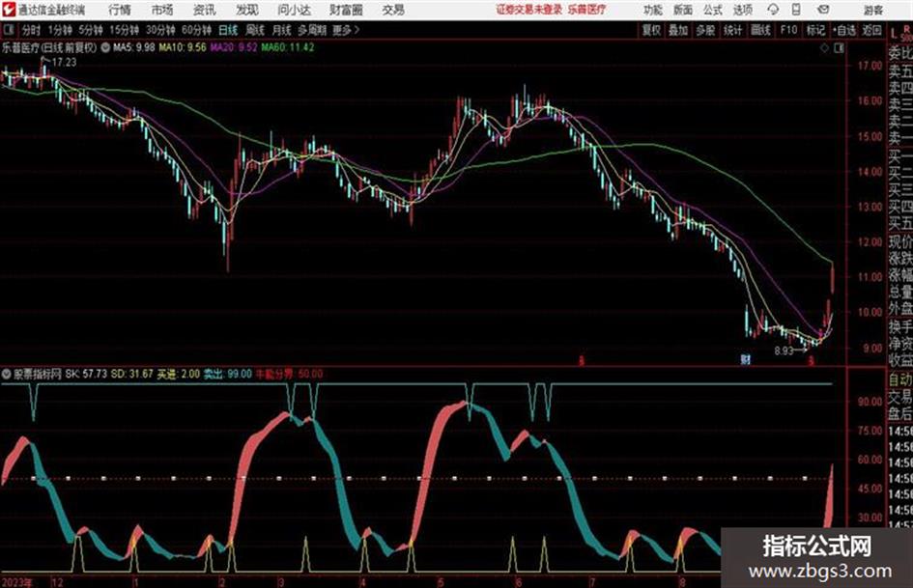
Task: Click the 财 marker at chart bottom
Action: (x=745, y=359)
